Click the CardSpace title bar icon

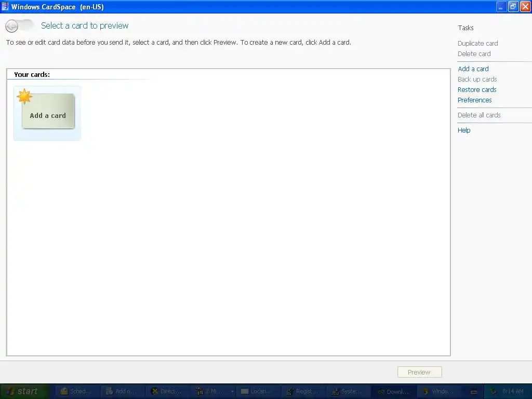pyautogui.click(x=5, y=6)
